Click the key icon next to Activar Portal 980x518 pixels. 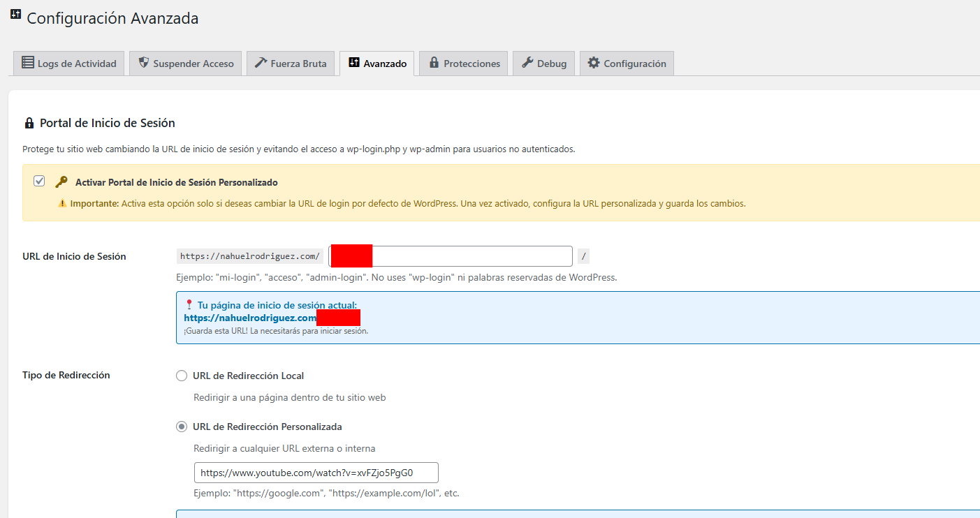pos(61,182)
